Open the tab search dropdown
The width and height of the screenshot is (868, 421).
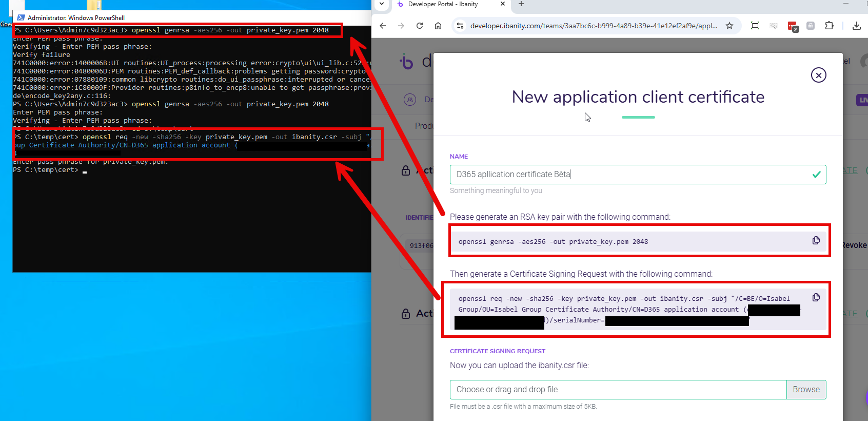click(382, 4)
